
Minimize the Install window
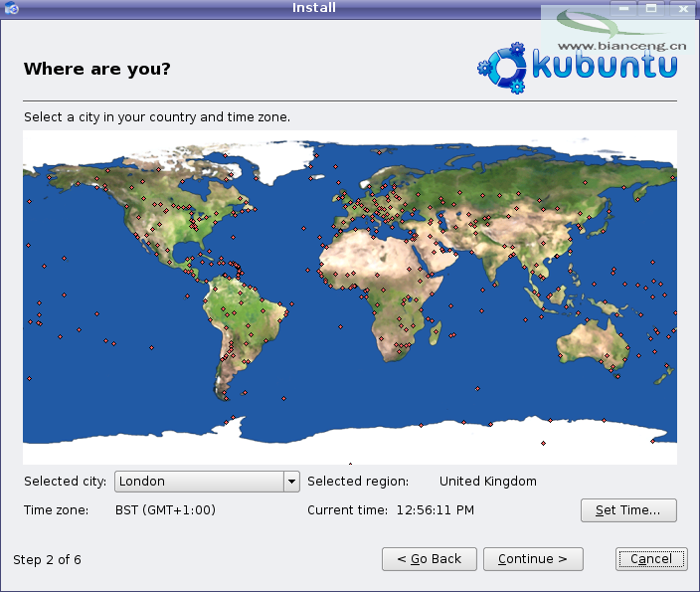pos(623,8)
